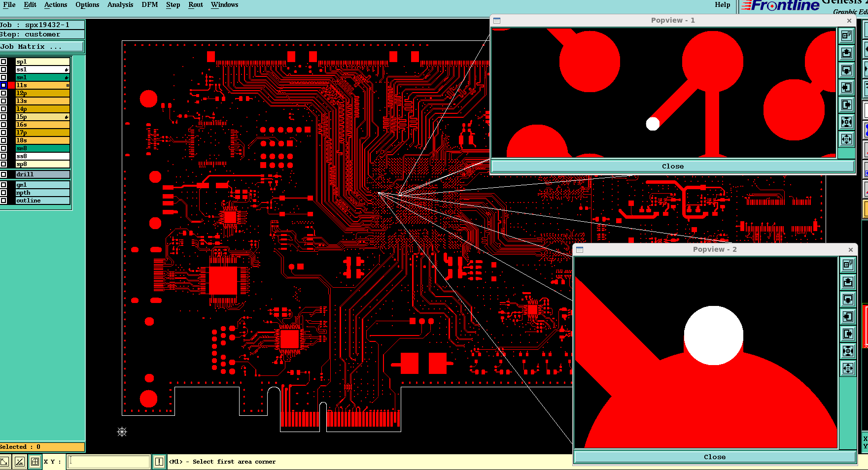This screenshot has width=868, height=470.
Task: Toggle the l1s layer checkbox
Action: (x=3, y=85)
